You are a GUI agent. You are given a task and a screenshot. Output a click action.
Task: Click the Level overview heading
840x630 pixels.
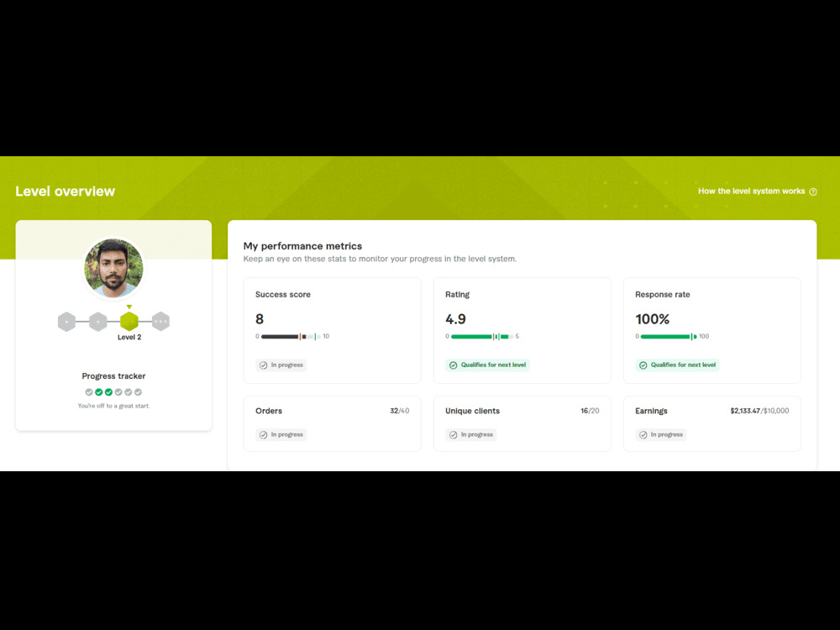tap(66, 192)
